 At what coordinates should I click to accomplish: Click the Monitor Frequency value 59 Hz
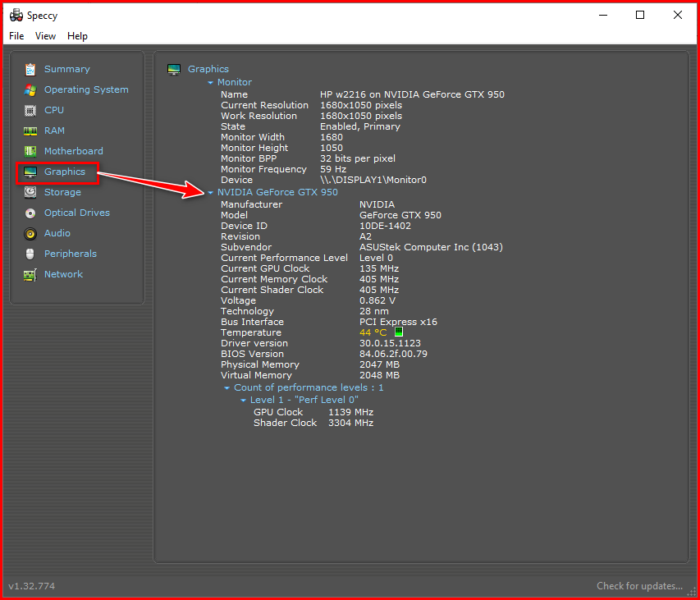tap(333, 169)
